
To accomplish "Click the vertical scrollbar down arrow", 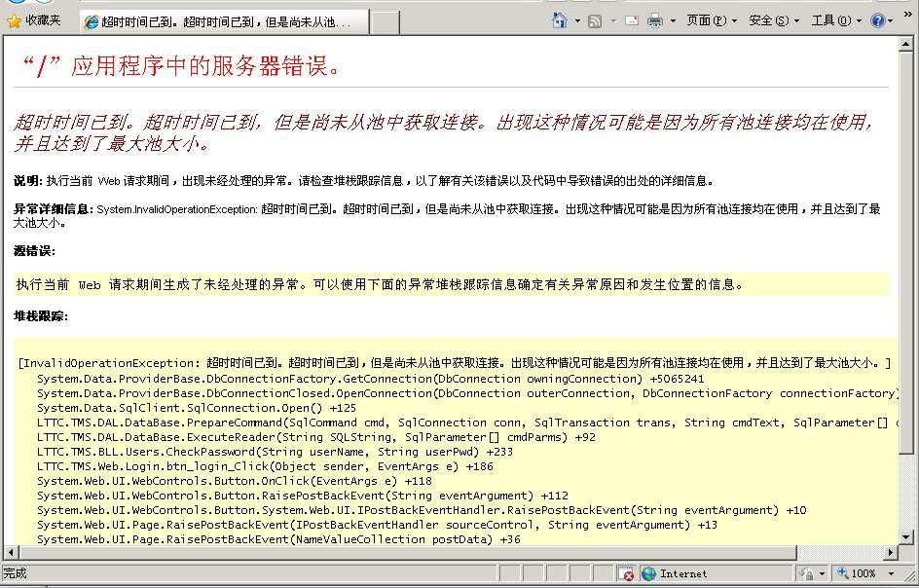I will click(x=910, y=538).
